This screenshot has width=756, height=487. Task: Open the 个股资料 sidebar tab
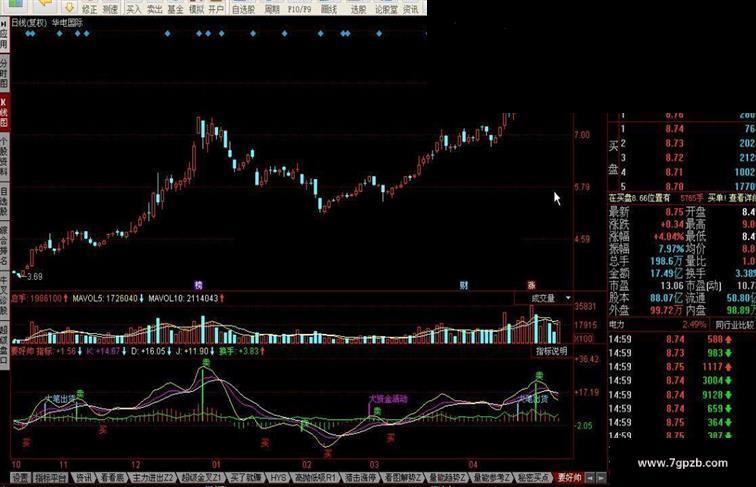point(4,155)
